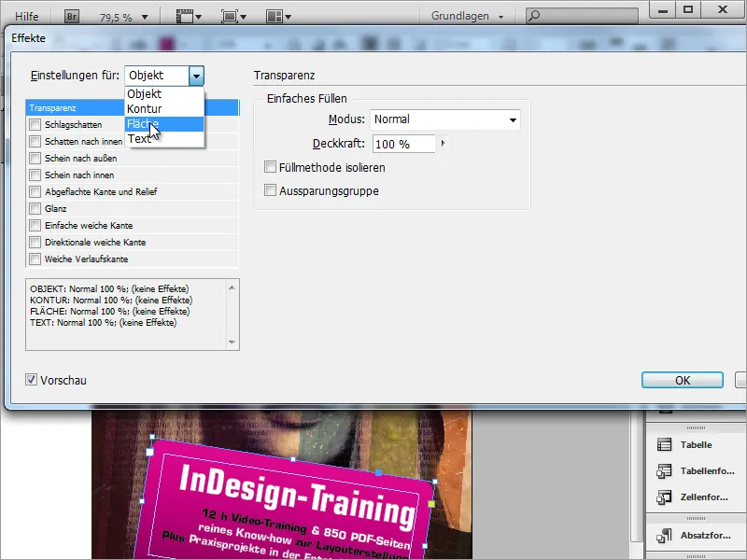Toggle the Schein nach außen checkbox
Image resolution: width=747 pixels, height=560 pixels.
click(x=35, y=158)
